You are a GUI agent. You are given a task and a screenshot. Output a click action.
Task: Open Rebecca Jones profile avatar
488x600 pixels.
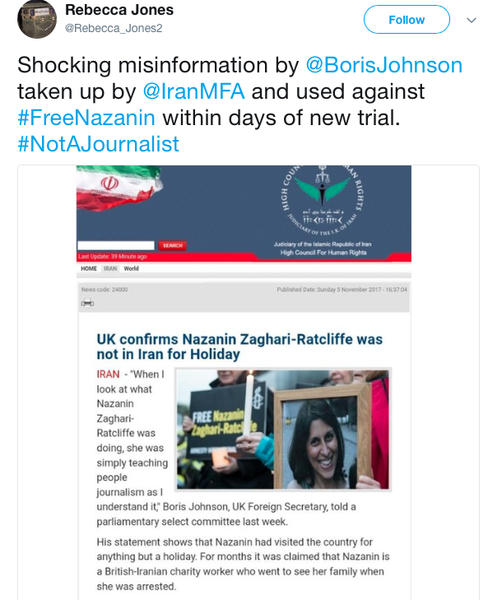point(37,19)
